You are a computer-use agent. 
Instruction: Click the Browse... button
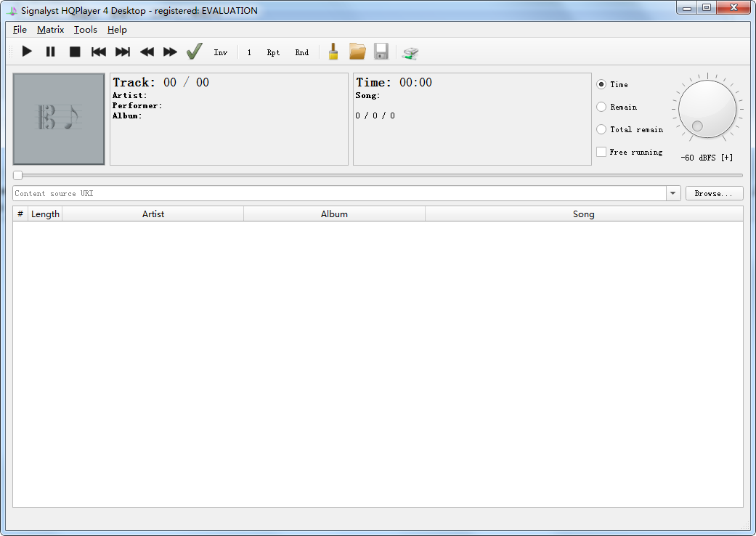click(x=714, y=193)
